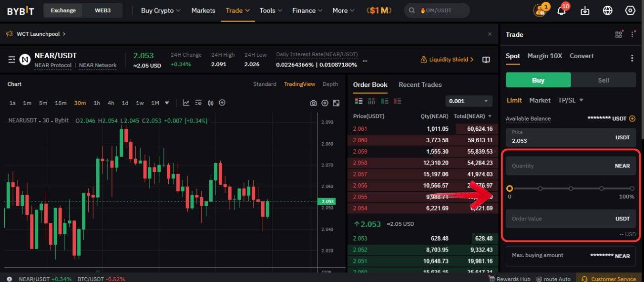Click the search magnifier icon
This screenshot has width=644, height=282.
(x=412, y=10)
